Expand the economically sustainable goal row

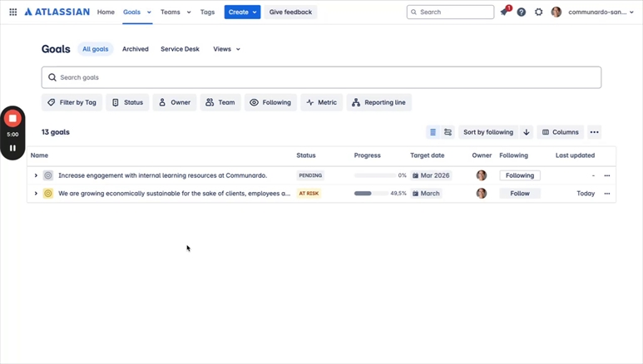(36, 194)
